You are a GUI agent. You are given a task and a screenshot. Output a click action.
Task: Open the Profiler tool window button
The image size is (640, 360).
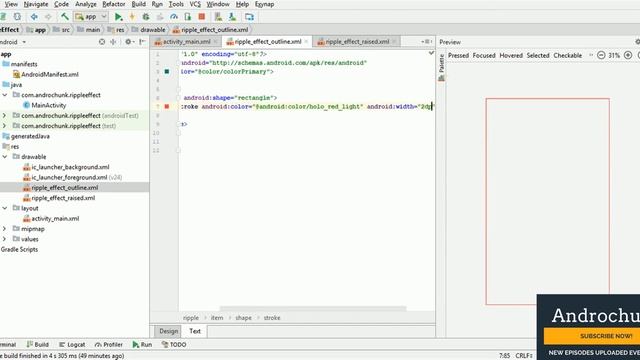109,344
